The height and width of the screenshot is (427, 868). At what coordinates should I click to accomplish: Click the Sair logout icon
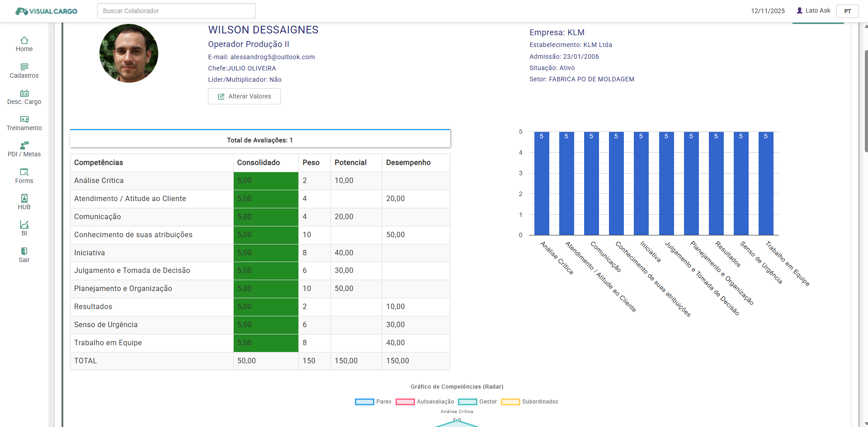click(x=24, y=251)
